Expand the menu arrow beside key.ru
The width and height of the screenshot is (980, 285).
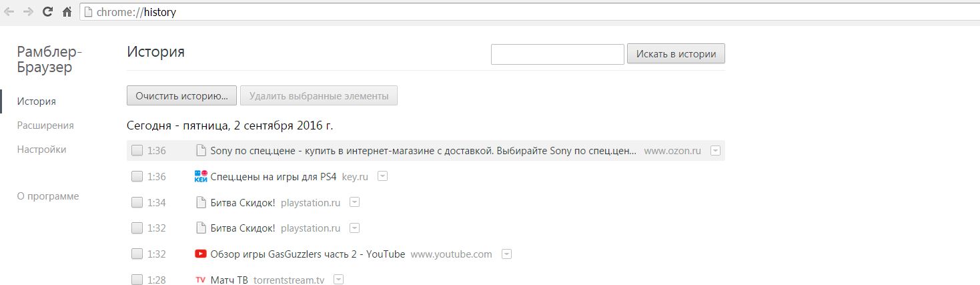[382, 176]
